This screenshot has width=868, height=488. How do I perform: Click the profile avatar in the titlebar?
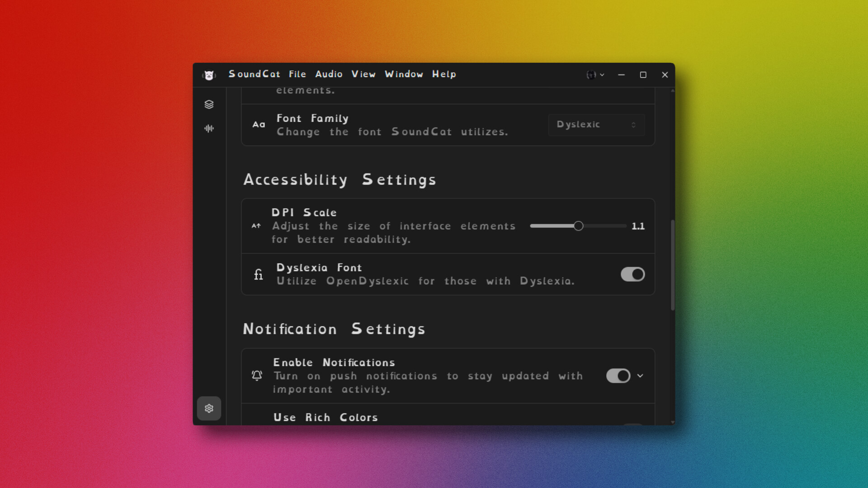click(x=591, y=75)
